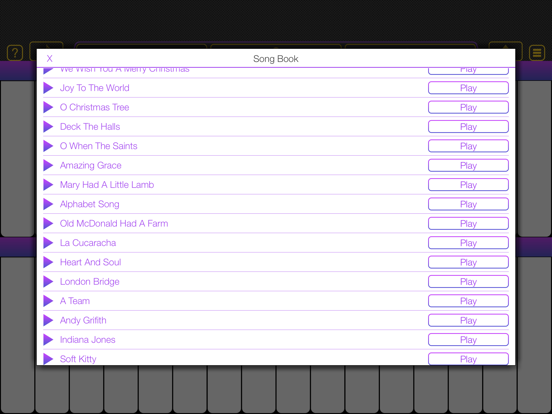Click Play button for Heart And Soul
The height and width of the screenshot is (414, 552).
point(468,262)
